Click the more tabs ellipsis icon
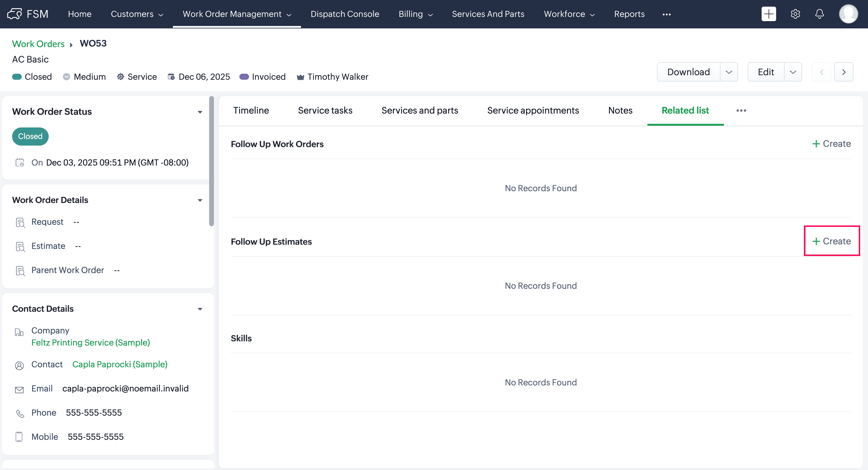 (x=741, y=111)
